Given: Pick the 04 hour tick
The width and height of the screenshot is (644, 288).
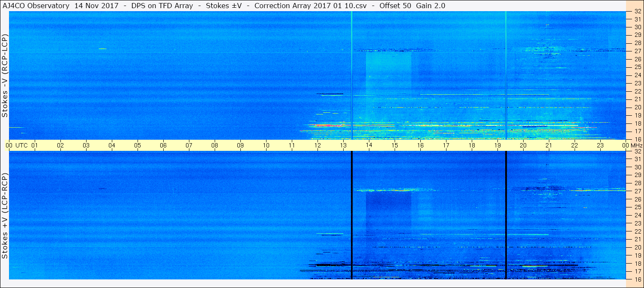Looking at the screenshot, I should (112, 145).
